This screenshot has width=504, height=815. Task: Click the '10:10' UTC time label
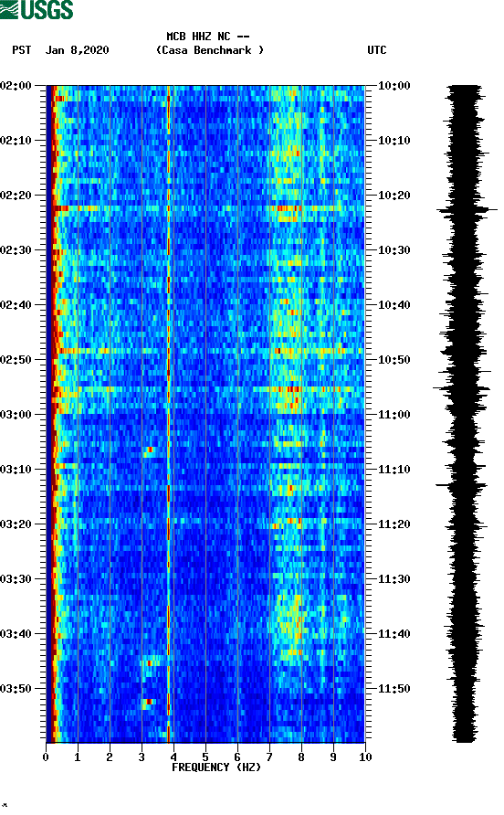coord(394,141)
